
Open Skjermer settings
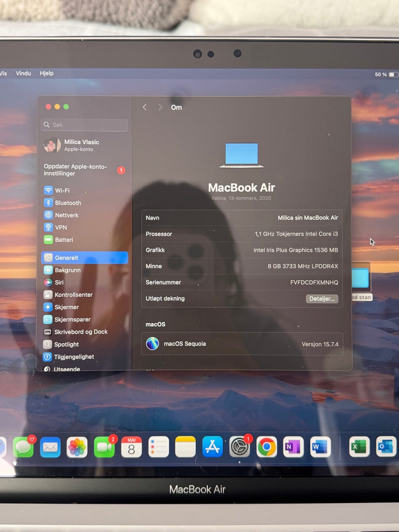(84, 307)
